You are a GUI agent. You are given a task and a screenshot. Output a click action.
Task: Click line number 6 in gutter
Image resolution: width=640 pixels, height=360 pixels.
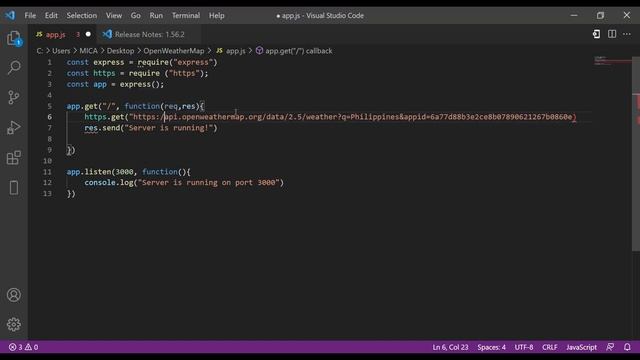click(x=49, y=117)
